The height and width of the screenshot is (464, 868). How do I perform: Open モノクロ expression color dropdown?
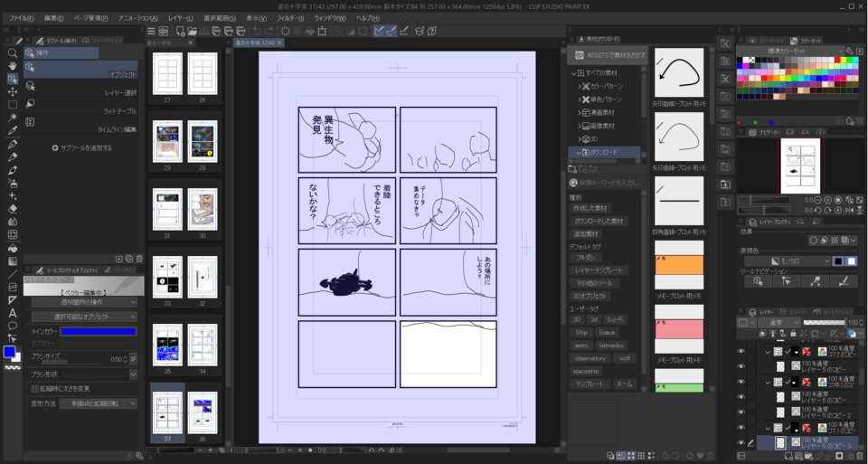pyautogui.click(x=788, y=261)
